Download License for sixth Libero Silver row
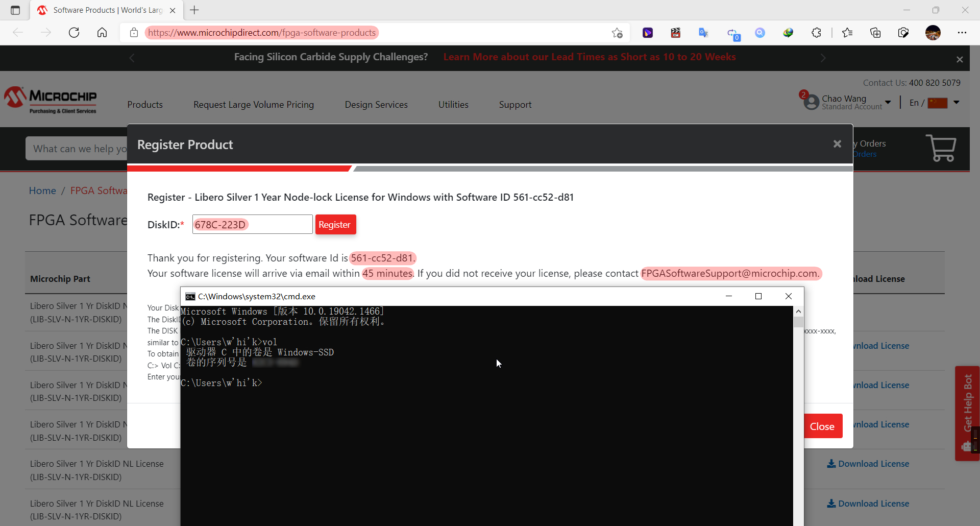This screenshot has width=980, height=526. coord(868,504)
